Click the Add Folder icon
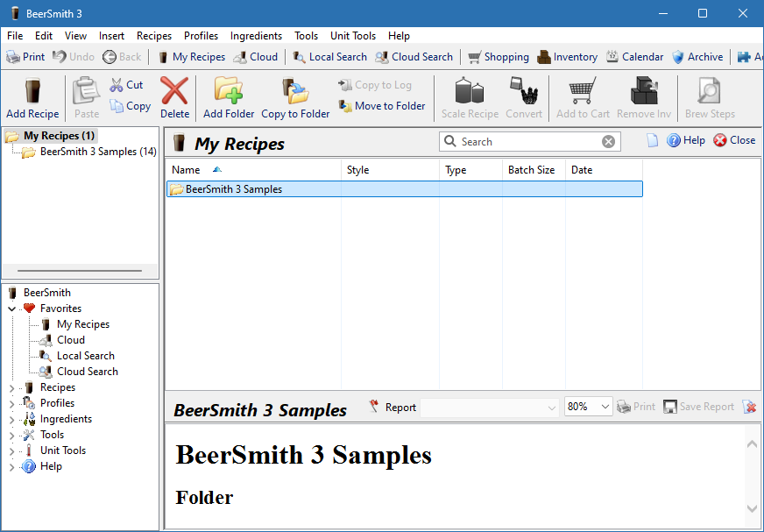Screen dimensions: 764x532 click(229, 90)
